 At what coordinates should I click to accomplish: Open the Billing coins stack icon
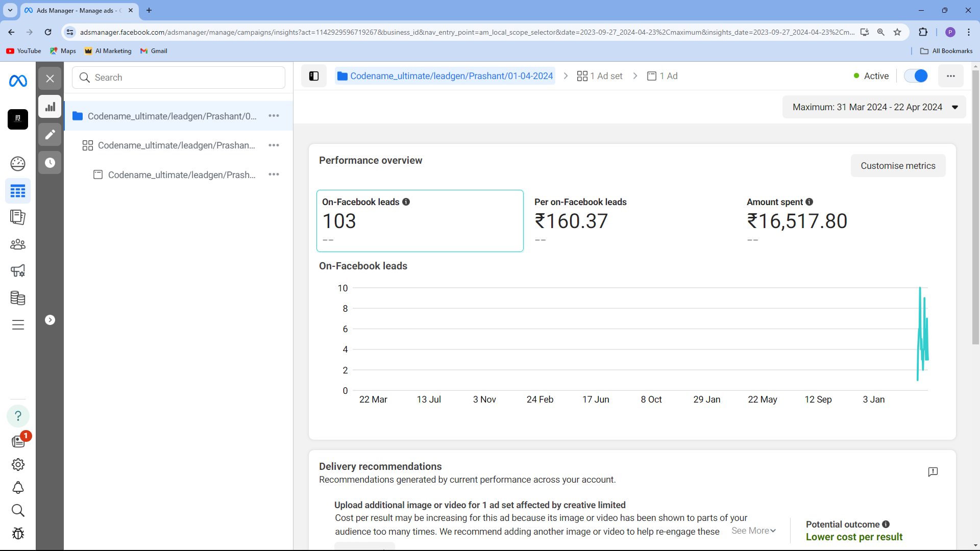(x=18, y=298)
